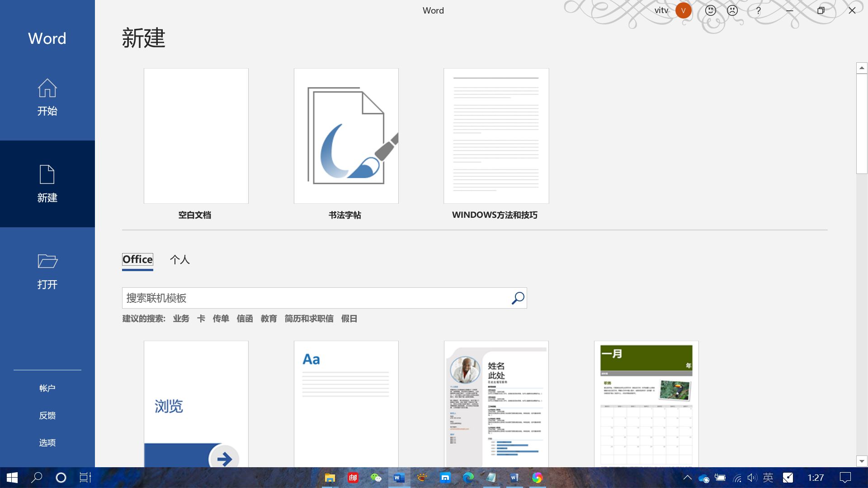Viewport: 868px width, 488px height.
Task: Select the 打开 folder icon in sidebar
Action: (47, 262)
